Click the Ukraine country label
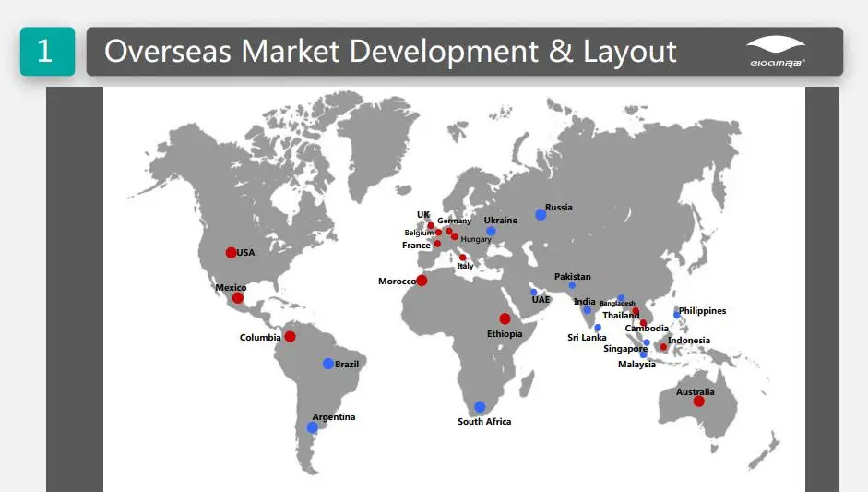 (501, 220)
